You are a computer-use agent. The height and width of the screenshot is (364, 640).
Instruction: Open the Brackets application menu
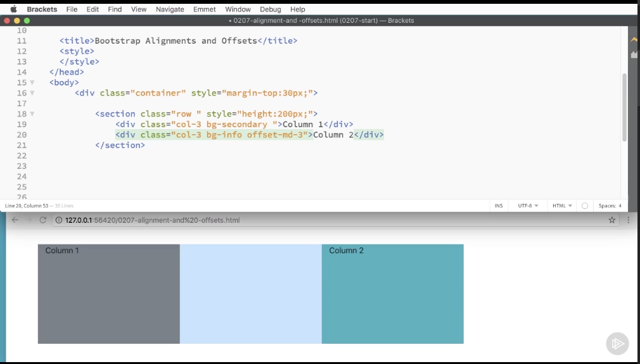pos(42,9)
